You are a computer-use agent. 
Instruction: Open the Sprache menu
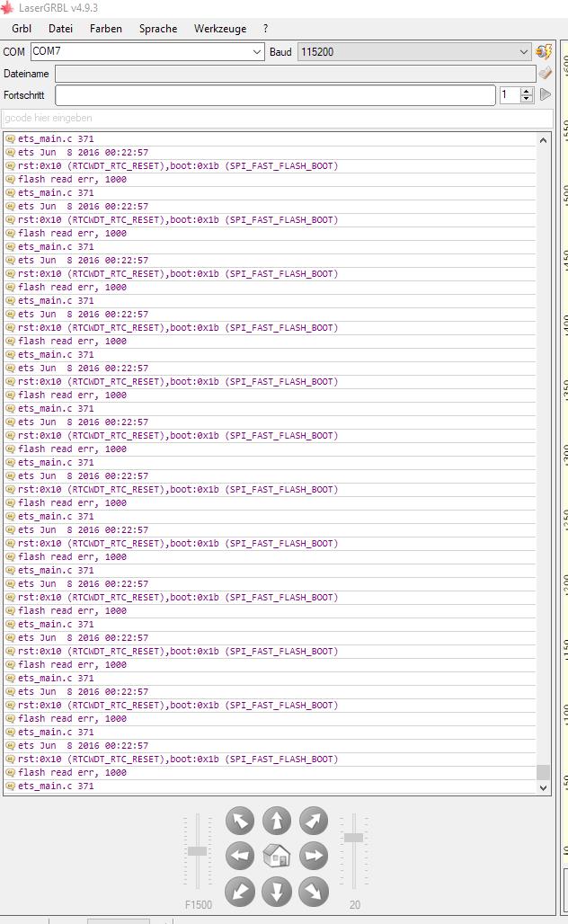(158, 28)
